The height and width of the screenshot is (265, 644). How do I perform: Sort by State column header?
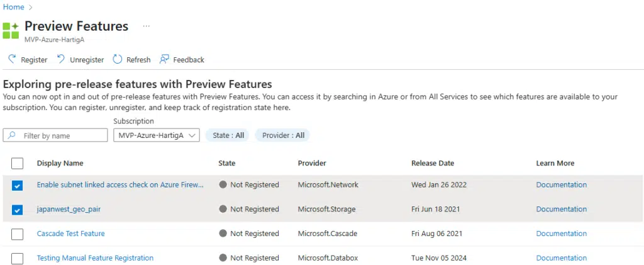click(226, 163)
